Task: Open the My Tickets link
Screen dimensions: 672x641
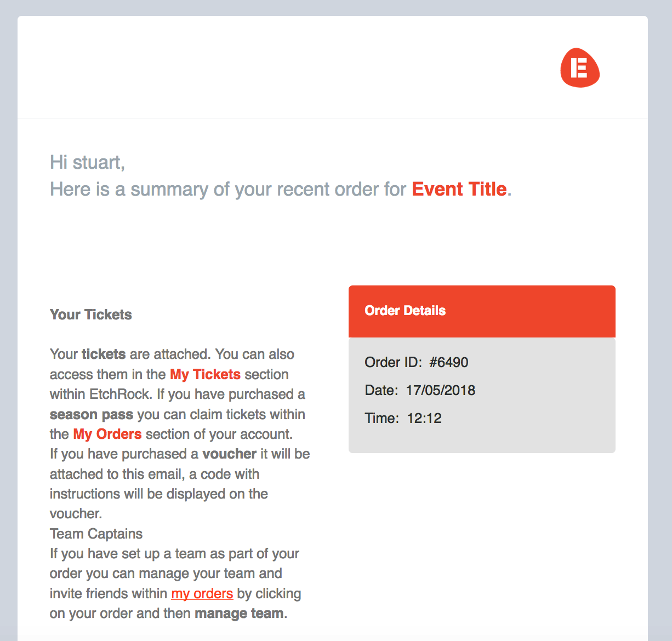Action: coord(205,374)
